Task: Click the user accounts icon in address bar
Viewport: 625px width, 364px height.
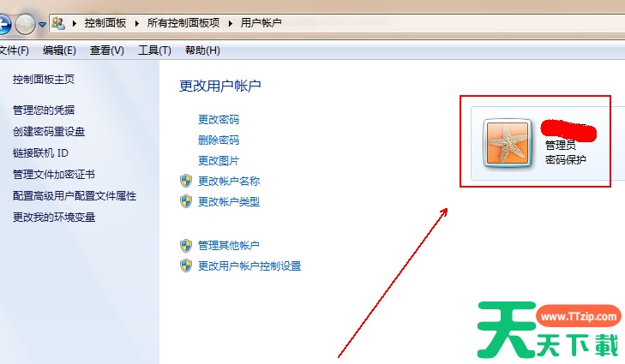Action: (58, 23)
